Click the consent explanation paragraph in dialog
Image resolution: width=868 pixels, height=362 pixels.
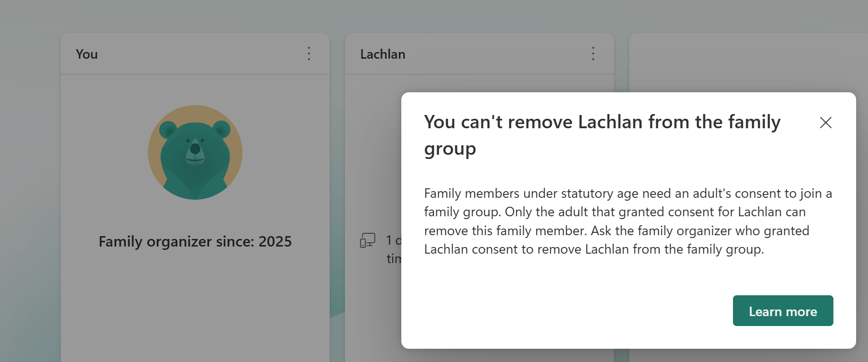628,221
